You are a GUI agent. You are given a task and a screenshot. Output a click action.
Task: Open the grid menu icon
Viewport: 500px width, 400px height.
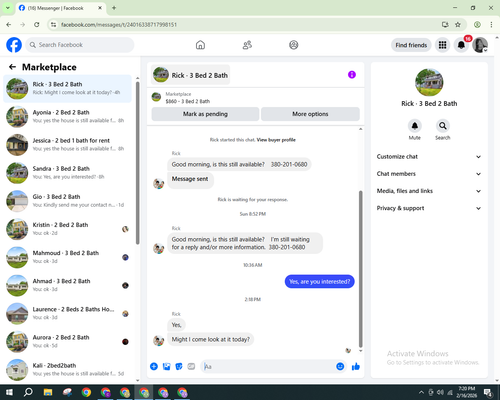[442, 45]
